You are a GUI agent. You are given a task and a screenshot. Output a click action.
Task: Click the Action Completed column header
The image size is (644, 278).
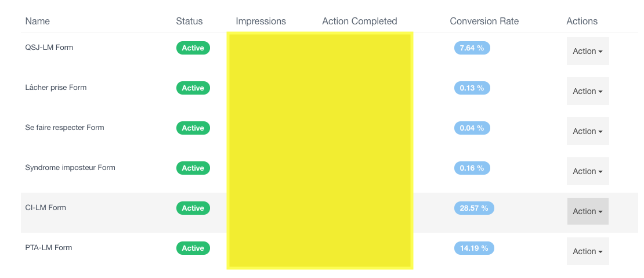click(359, 21)
